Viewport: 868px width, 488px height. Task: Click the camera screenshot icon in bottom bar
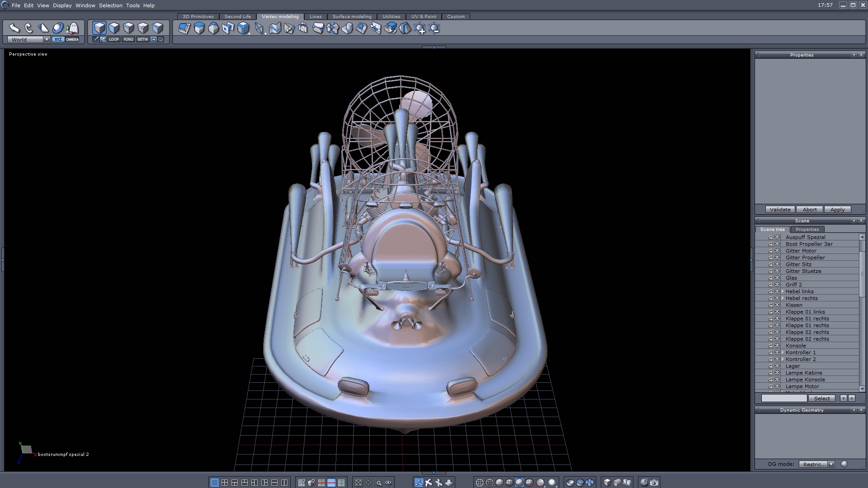pos(654,482)
